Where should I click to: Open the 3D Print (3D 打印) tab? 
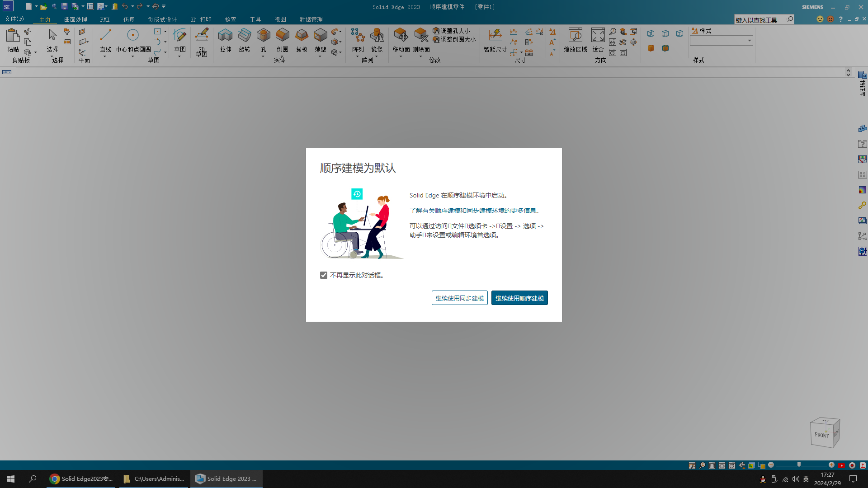coord(201,19)
